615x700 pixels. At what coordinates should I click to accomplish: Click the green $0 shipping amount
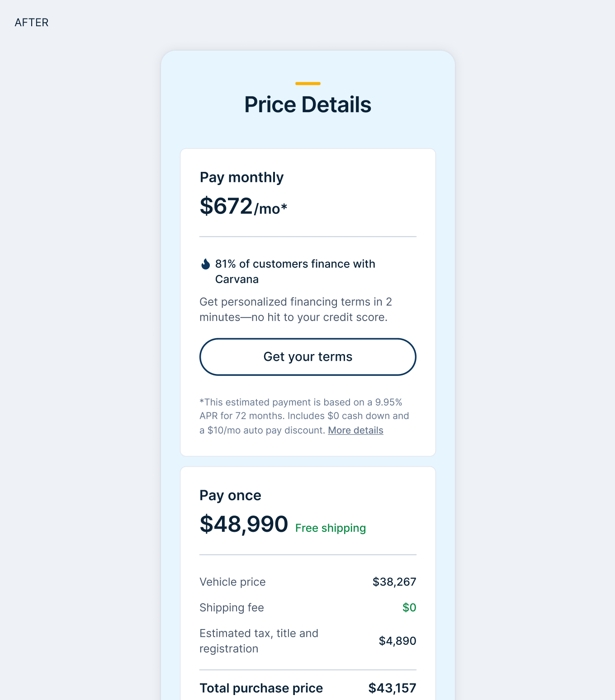tap(409, 608)
